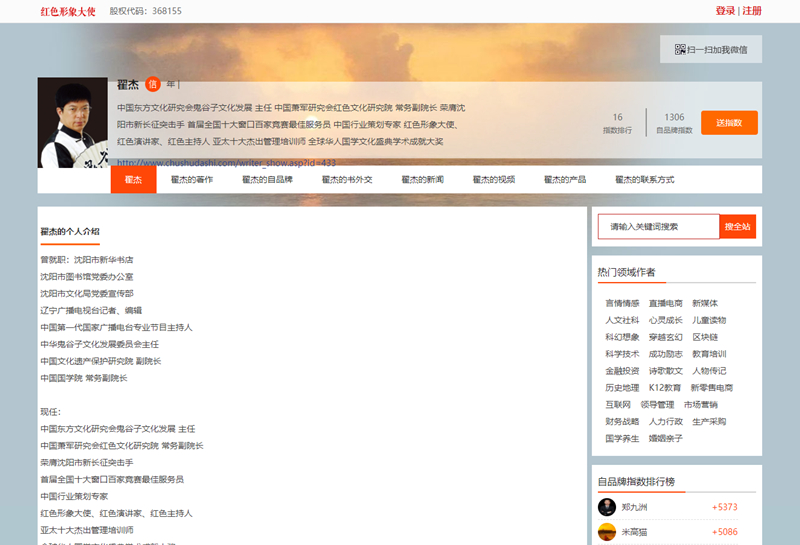800x545 pixels.
Task: Click the orange 信 badge beside 翟杰
Action: click(153, 85)
